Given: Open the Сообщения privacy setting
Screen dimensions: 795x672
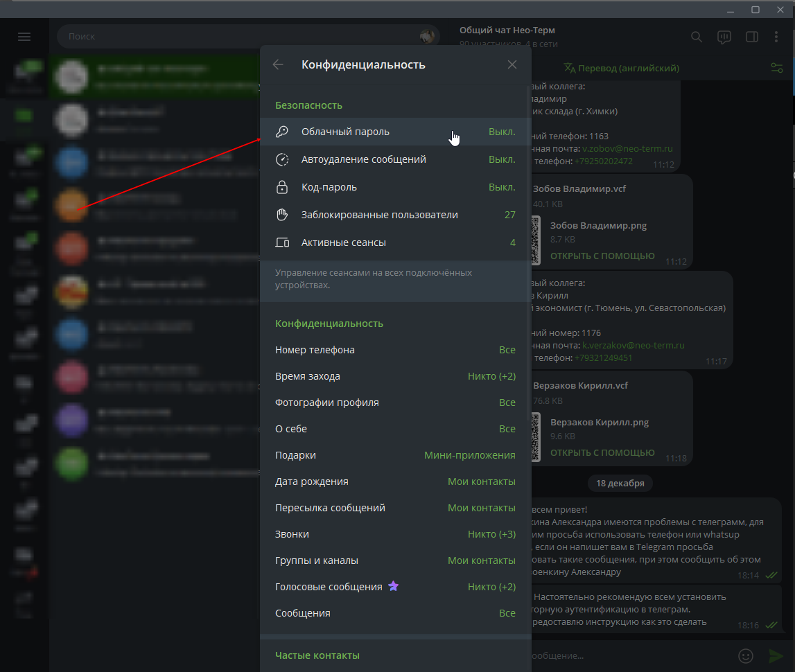Looking at the screenshot, I should pos(396,613).
